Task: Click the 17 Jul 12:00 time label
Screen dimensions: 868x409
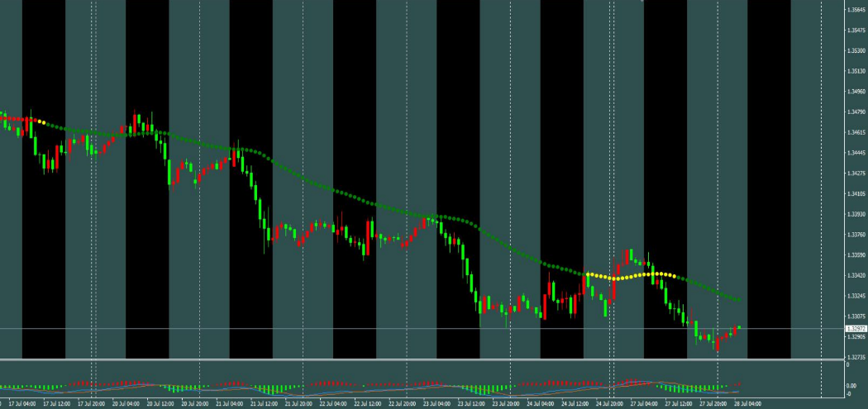Action: click(x=56, y=404)
